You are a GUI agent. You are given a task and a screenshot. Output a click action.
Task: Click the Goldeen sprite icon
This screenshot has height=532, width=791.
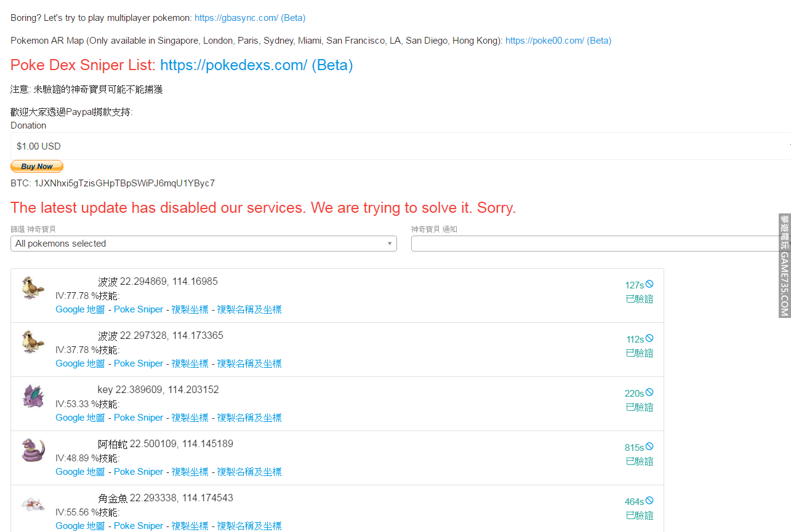33,504
